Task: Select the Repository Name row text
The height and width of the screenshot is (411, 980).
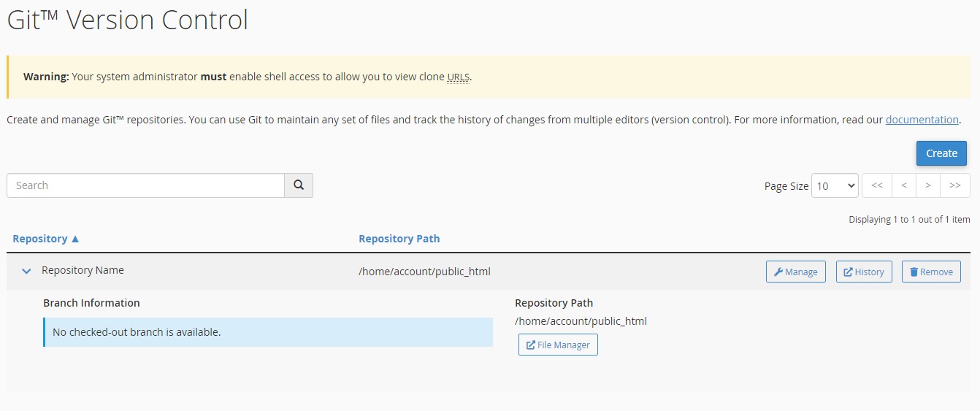Action: (83, 270)
